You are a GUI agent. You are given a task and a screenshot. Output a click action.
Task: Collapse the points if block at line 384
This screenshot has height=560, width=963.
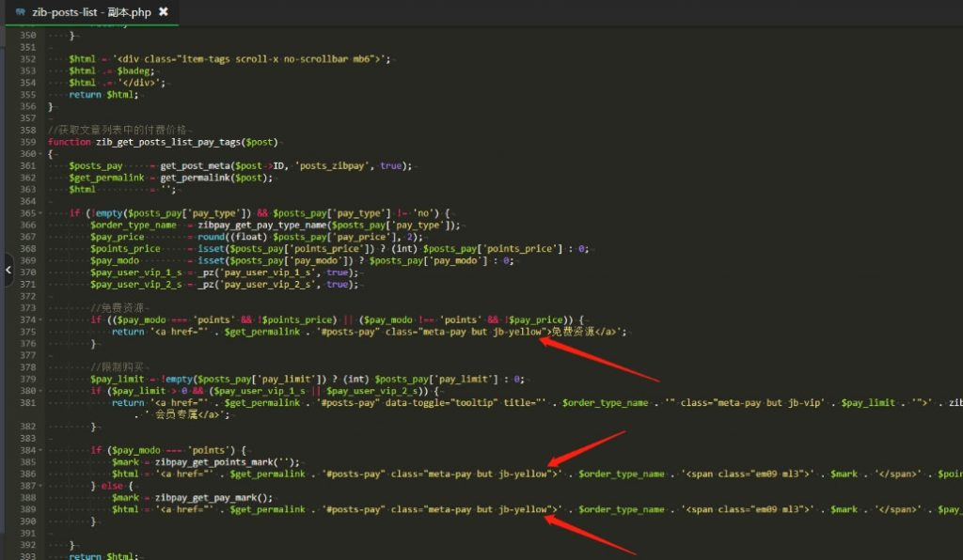39,450
